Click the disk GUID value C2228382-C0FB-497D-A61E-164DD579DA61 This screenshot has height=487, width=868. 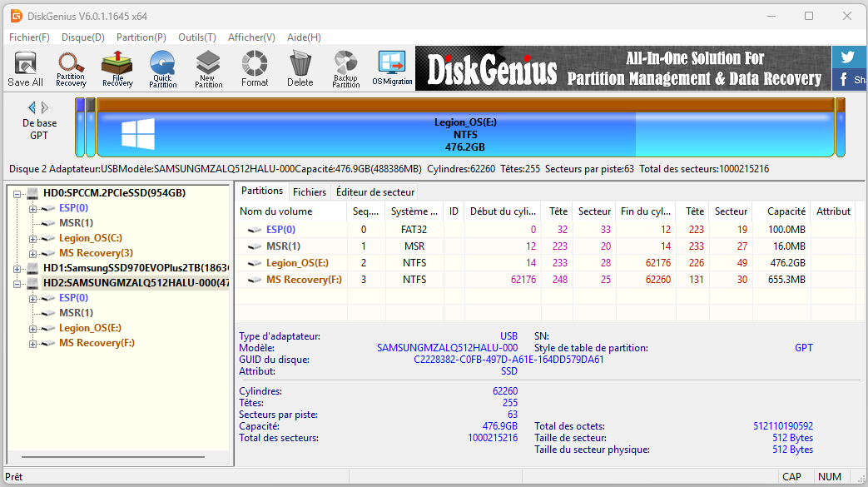pos(508,360)
